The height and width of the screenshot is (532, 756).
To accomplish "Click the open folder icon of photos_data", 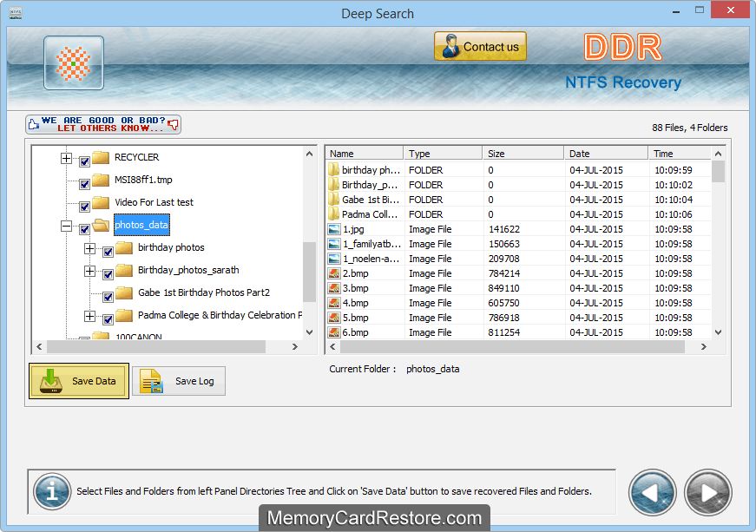I will coord(101,225).
